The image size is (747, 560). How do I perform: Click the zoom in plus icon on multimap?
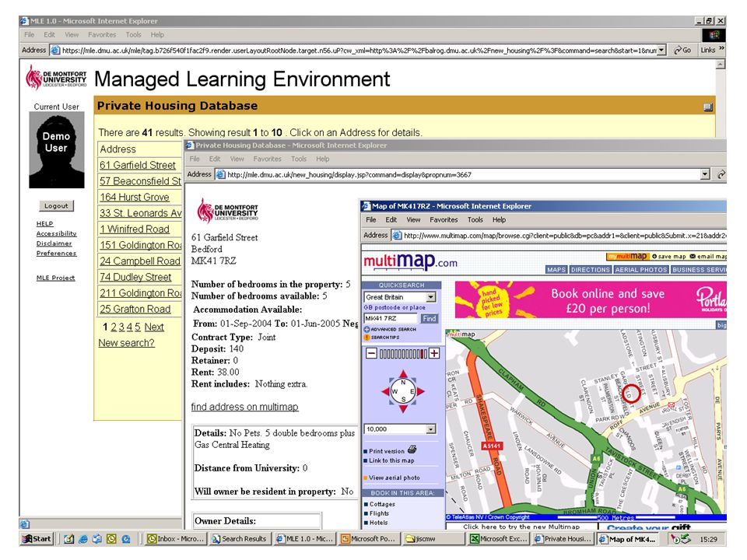[x=434, y=353]
